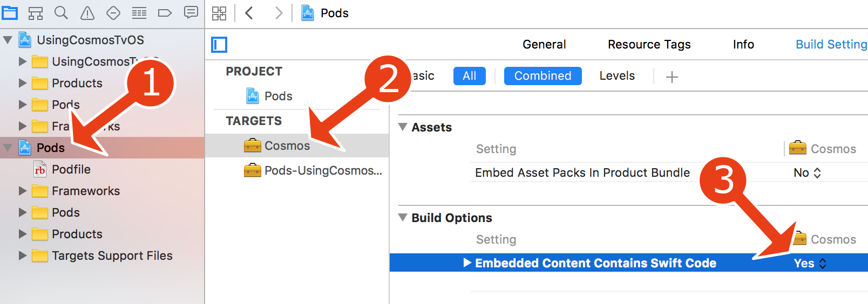Click the related items grid icon
Screen dimensions: 868x304
219,13
